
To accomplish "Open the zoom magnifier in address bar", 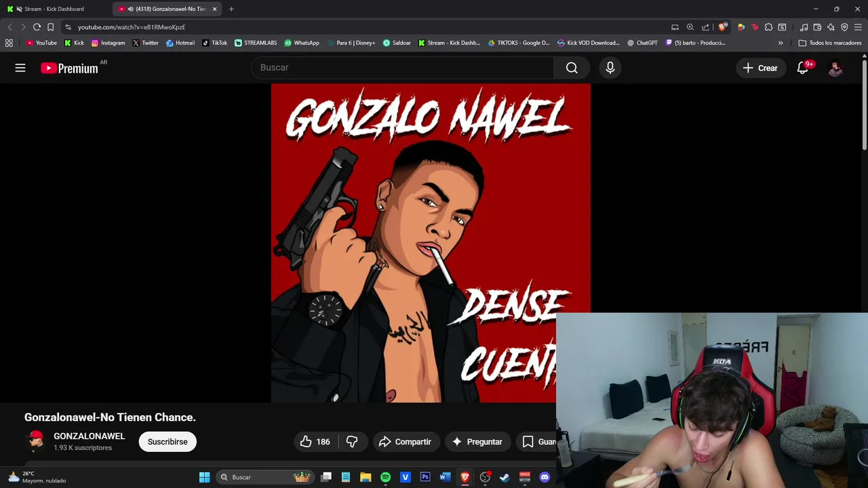I will click(x=690, y=27).
